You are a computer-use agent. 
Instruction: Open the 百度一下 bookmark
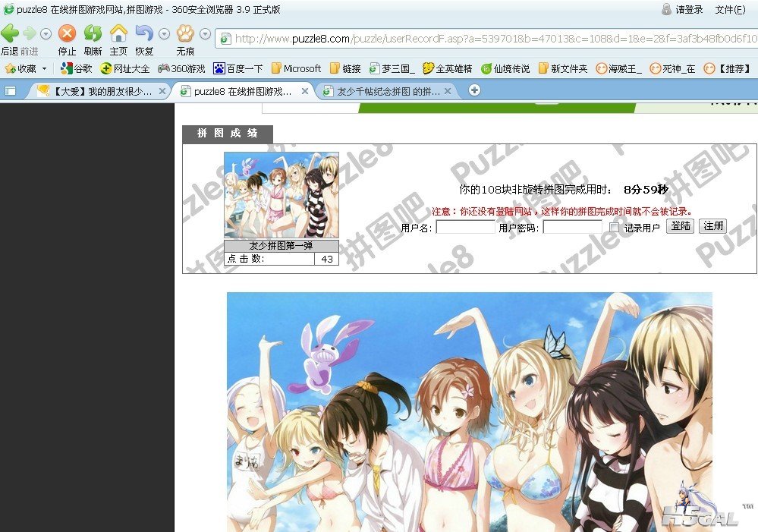237,68
